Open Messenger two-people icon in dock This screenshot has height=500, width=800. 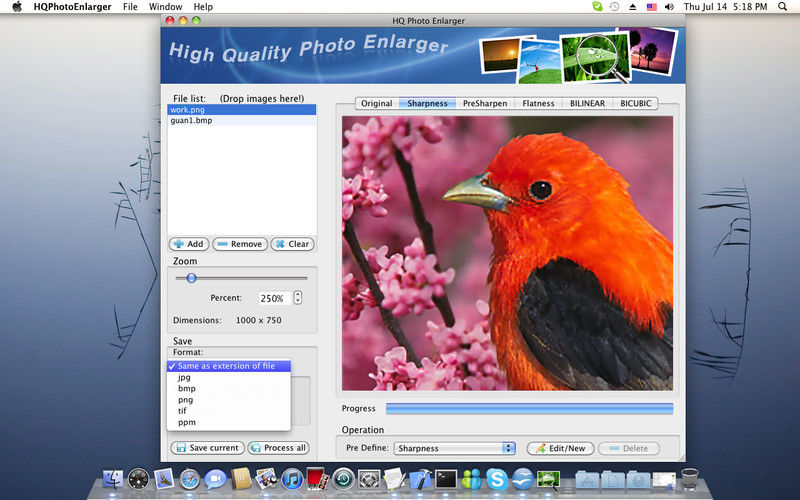[x=471, y=480]
